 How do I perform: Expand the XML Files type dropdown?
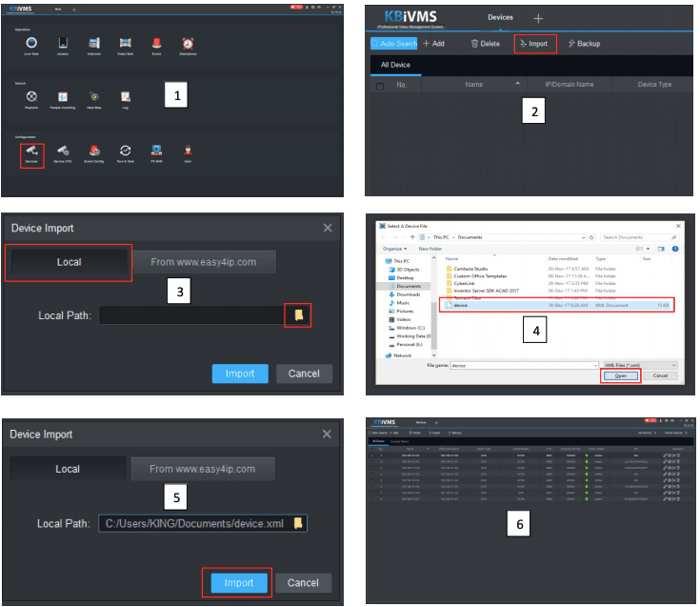coord(638,365)
